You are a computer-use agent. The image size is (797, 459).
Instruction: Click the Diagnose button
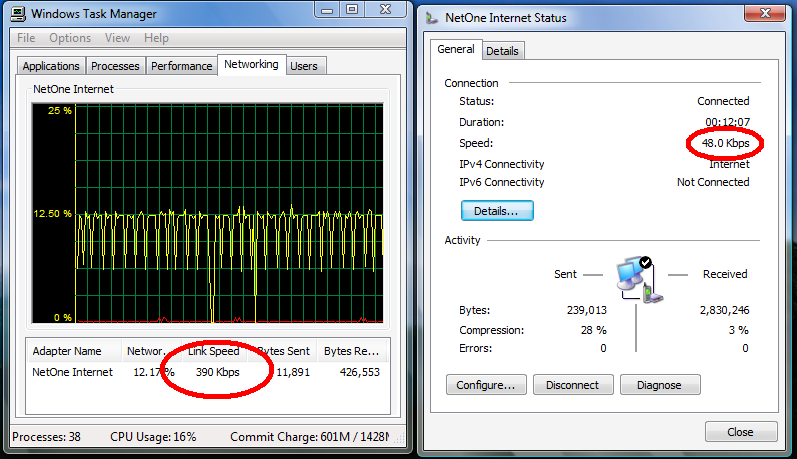coord(660,385)
